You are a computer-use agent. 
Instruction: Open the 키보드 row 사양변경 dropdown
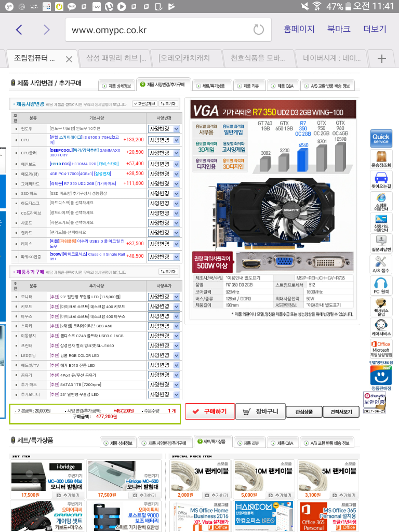[x=164, y=307]
